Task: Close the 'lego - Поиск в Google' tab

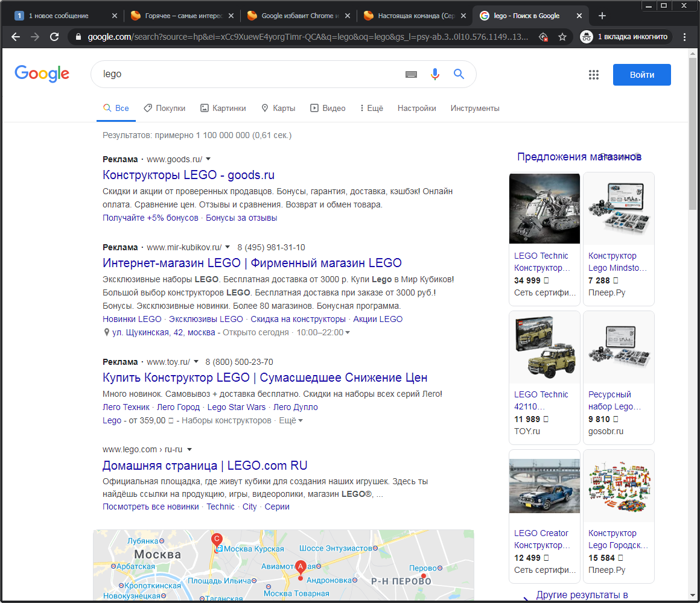Action: click(579, 16)
